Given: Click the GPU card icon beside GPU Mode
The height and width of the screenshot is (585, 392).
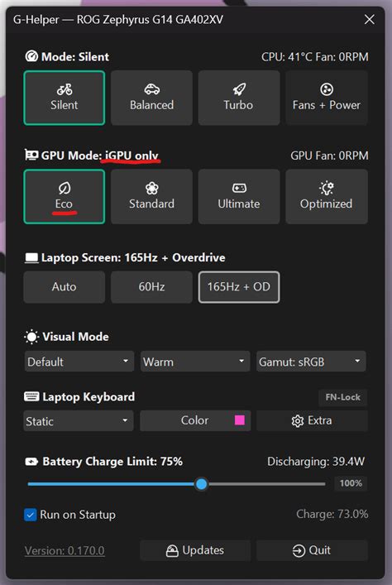Looking at the screenshot, I should pyautogui.click(x=31, y=155).
